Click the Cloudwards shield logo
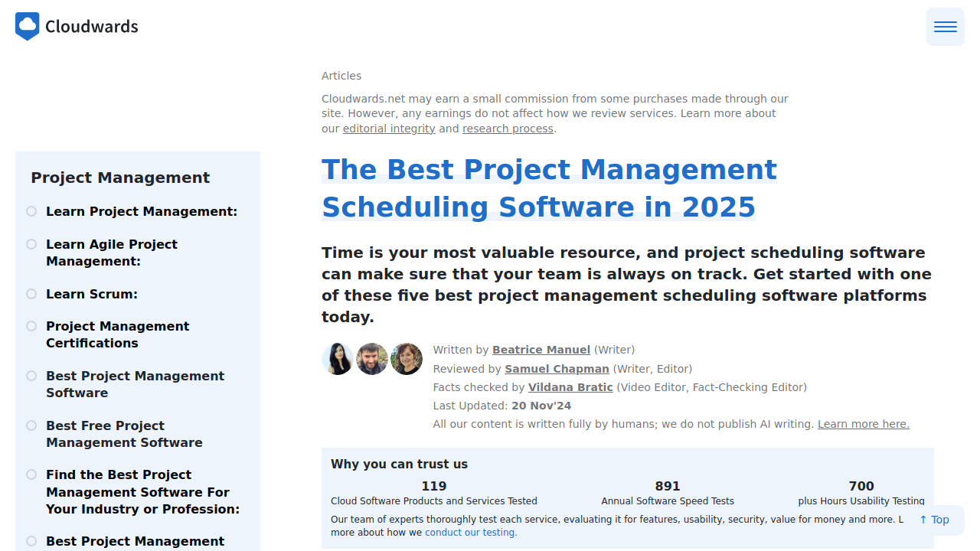This screenshot has width=980, height=551. coord(28,27)
